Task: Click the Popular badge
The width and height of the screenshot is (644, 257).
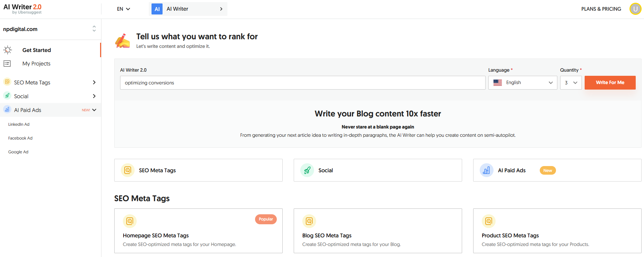Action: (266, 219)
